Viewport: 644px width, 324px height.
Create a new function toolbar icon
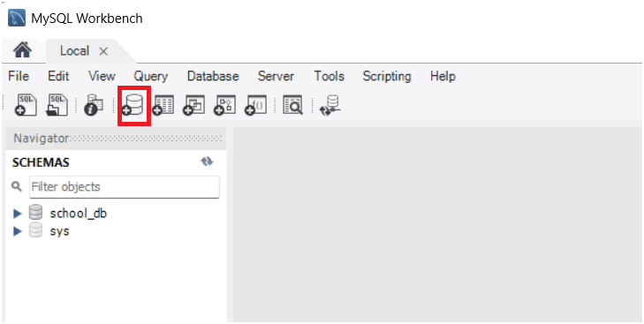coord(255,105)
